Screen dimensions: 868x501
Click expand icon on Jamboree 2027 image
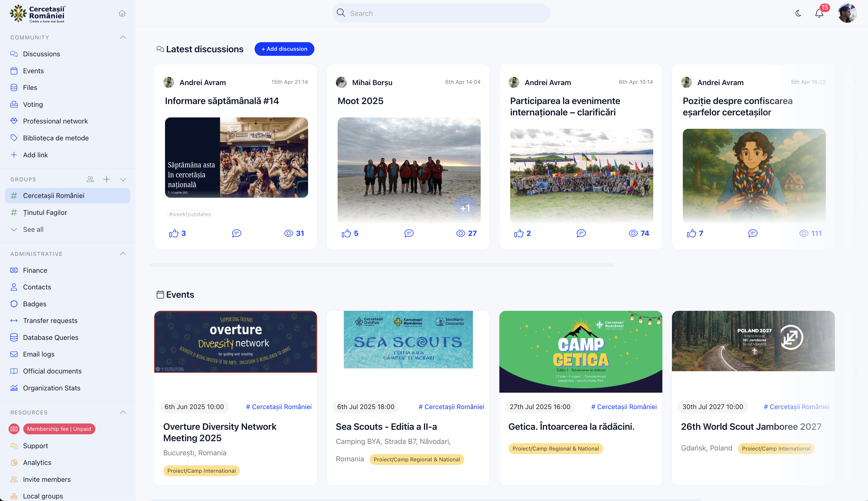coord(791,337)
